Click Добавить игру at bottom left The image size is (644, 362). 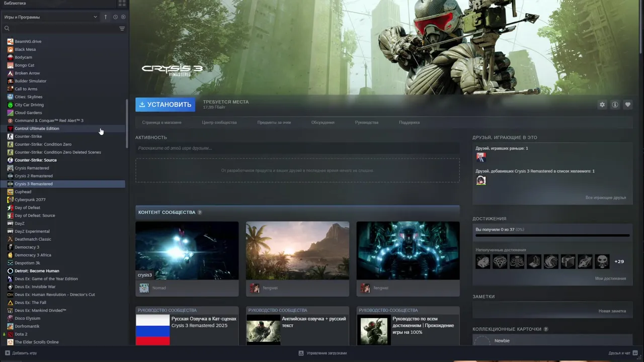click(x=21, y=353)
